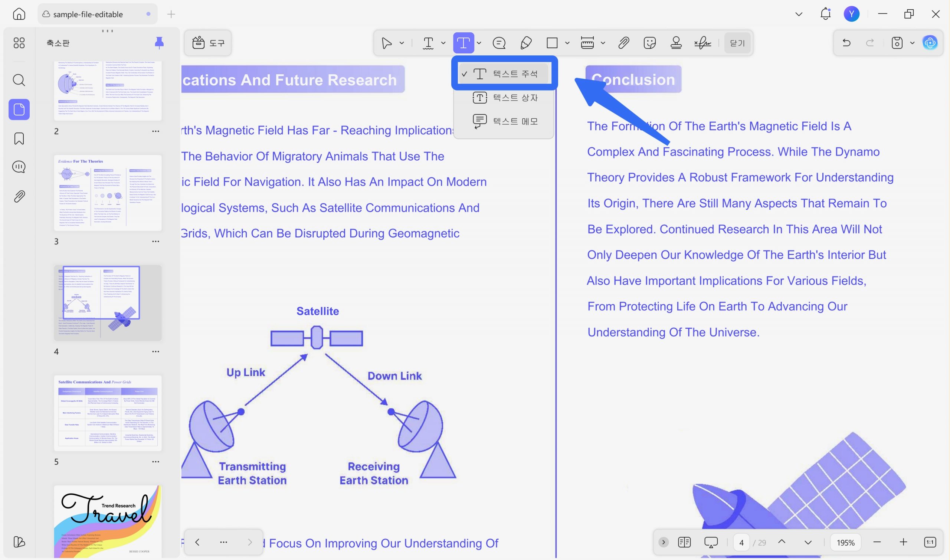Go to next page with down chevron
Screen dimensions: 950x560
[x=808, y=542]
